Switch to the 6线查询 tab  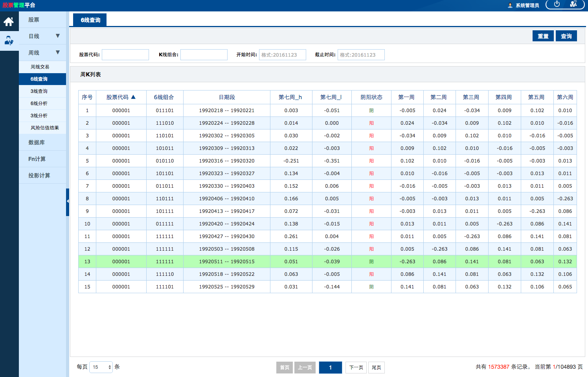click(x=90, y=20)
